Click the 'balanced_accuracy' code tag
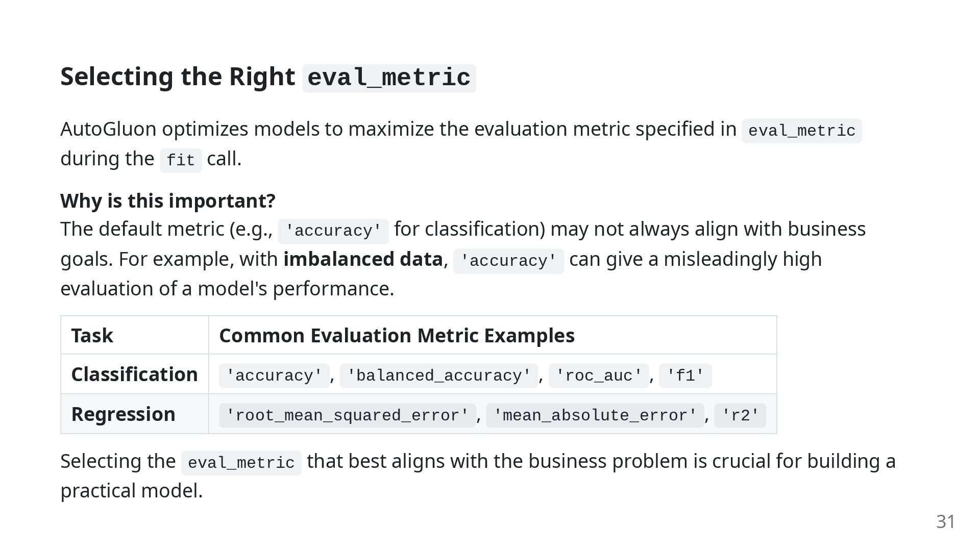The image size is (980, 551). [439, 376]
